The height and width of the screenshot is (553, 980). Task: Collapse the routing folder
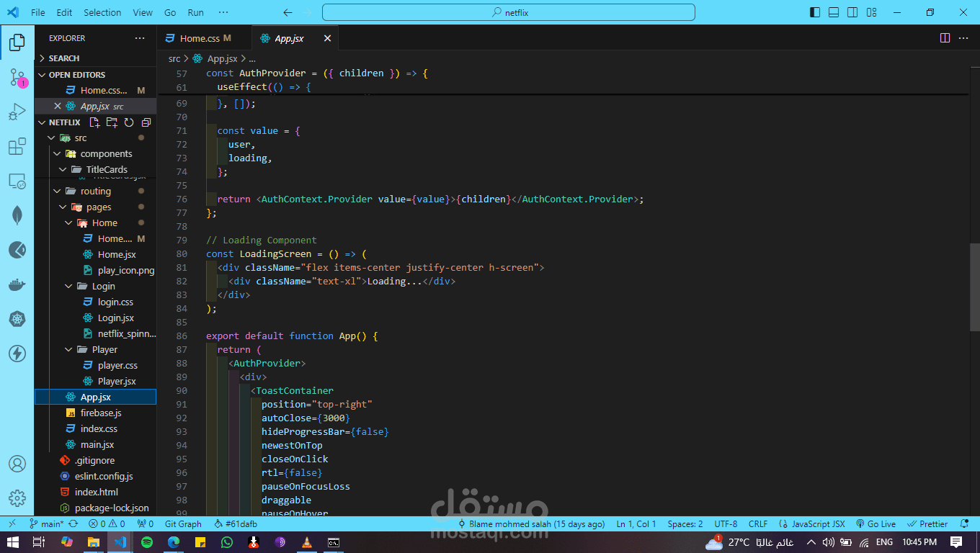coord(57,191)
